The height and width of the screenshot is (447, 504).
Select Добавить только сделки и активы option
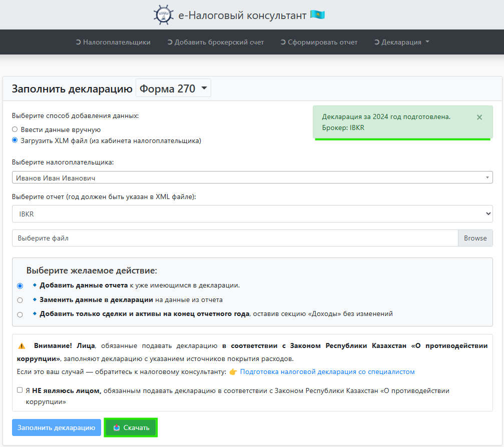click(x=20, y=314)
